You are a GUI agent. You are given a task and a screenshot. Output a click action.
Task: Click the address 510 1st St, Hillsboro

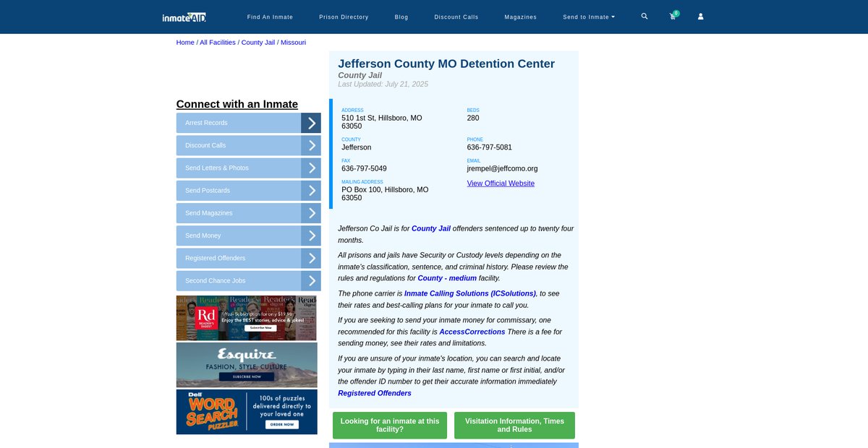382,122
